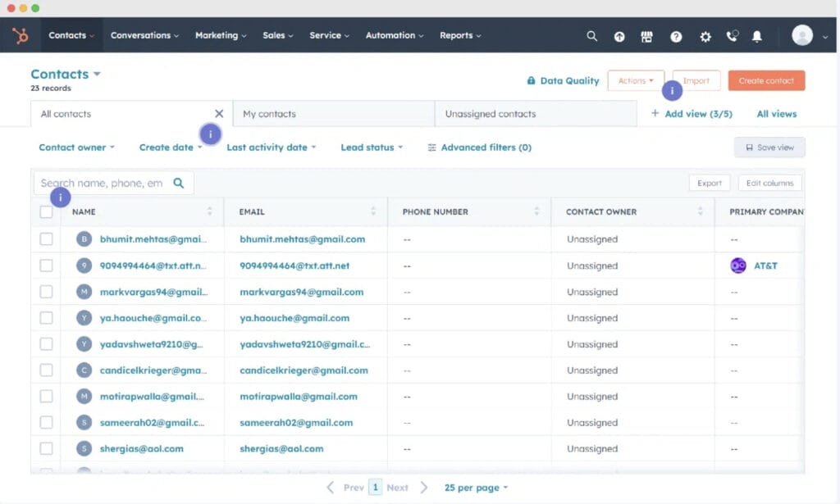The image size is (840, 504).
Task: Open the notifications bell
Action: point(756,36)
